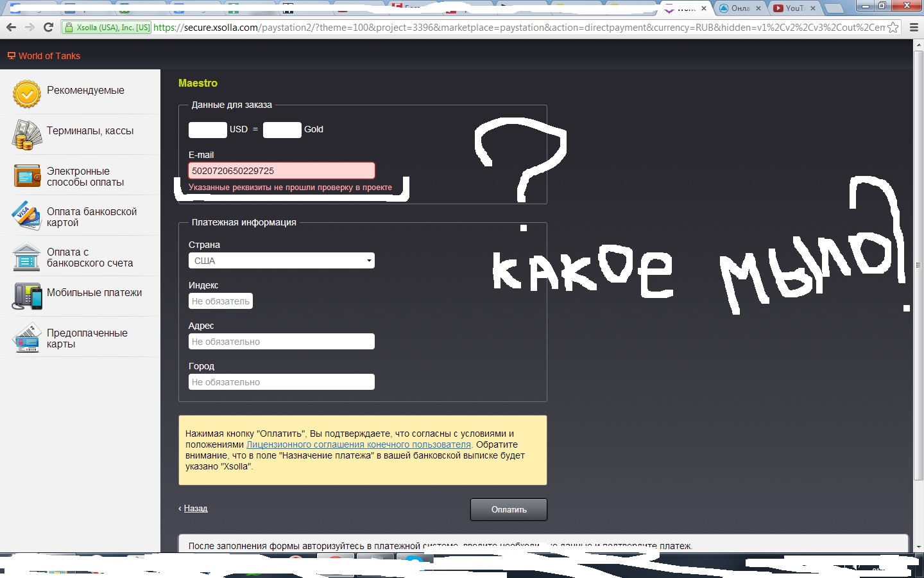
Task: Click the error text Указанные реквизиты не прошли проверку
Action: click(x=290, y=188)
